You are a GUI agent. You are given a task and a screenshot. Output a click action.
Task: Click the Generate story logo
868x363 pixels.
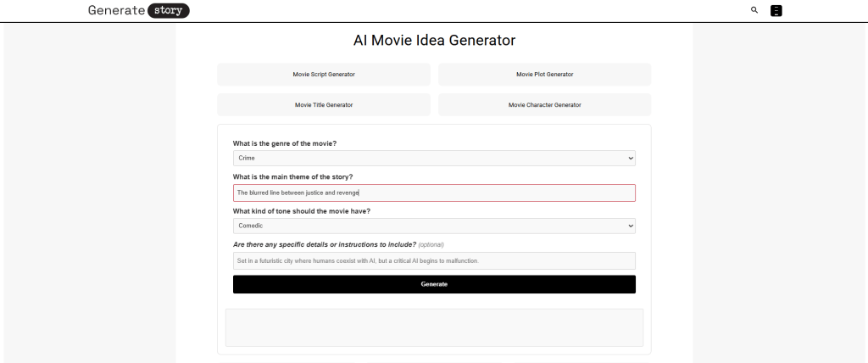click(139, 11)
